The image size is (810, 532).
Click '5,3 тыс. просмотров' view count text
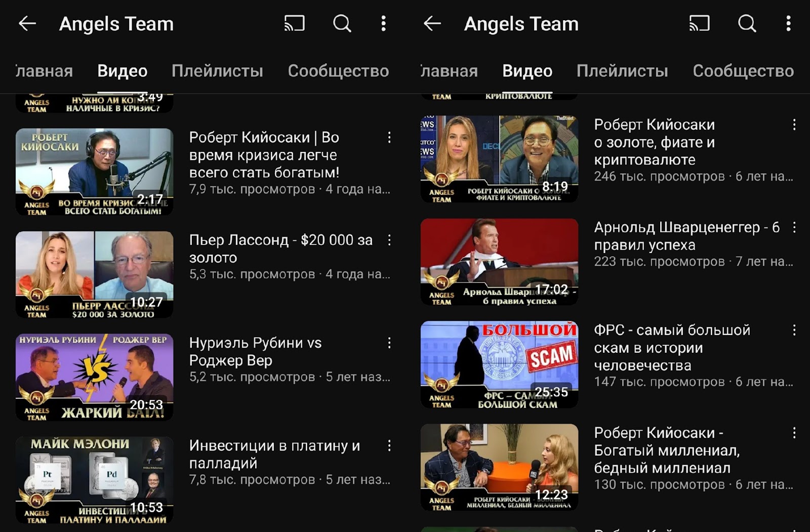pyautogui.click(x=252, y=274)
